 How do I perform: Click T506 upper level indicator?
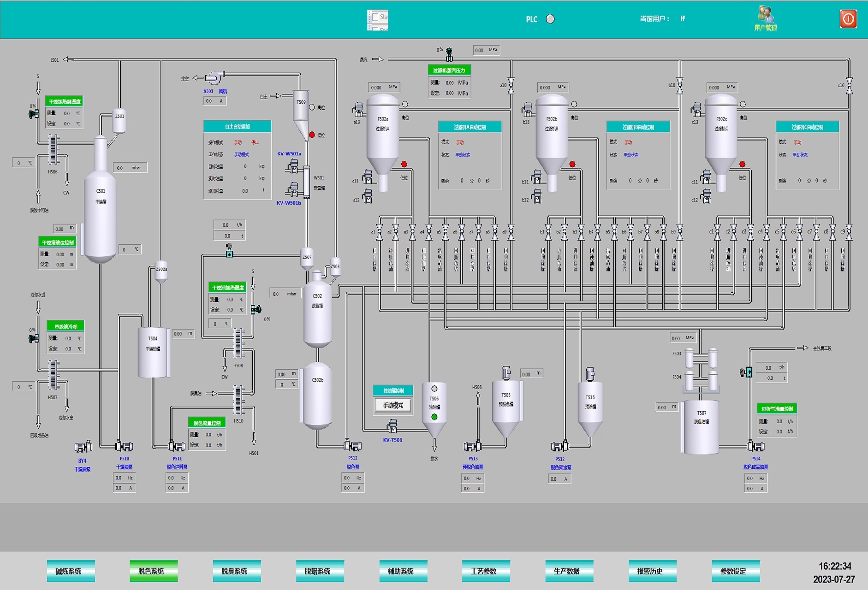[x=434, y=389]
